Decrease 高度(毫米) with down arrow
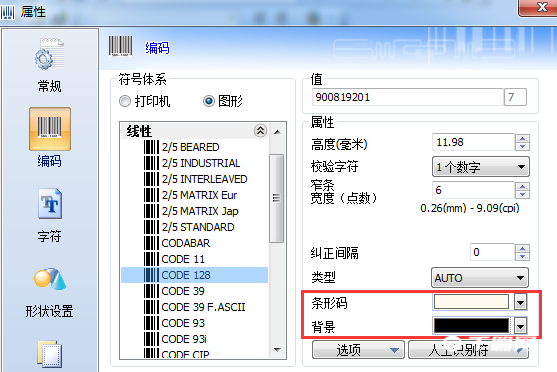 (x=522, y=146)
